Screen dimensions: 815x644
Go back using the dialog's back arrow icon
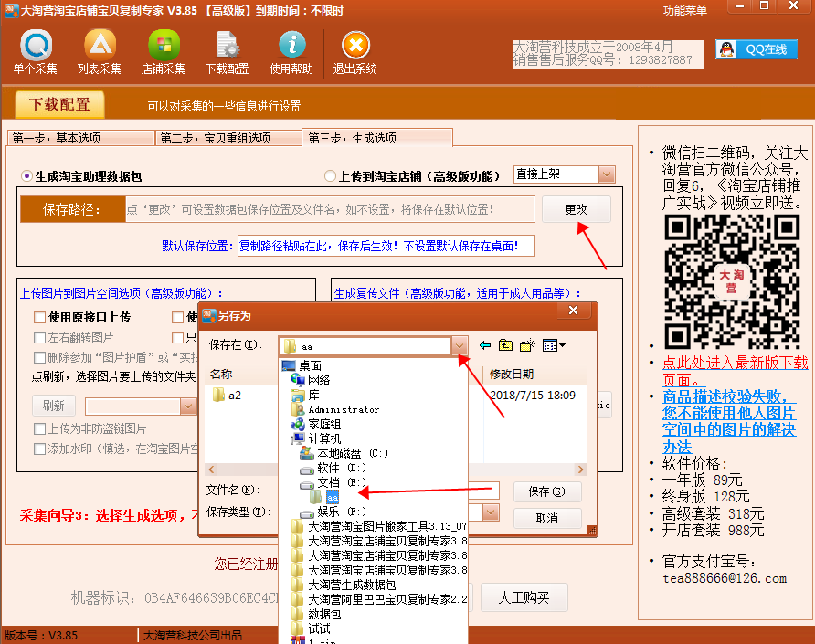(485, 345)
